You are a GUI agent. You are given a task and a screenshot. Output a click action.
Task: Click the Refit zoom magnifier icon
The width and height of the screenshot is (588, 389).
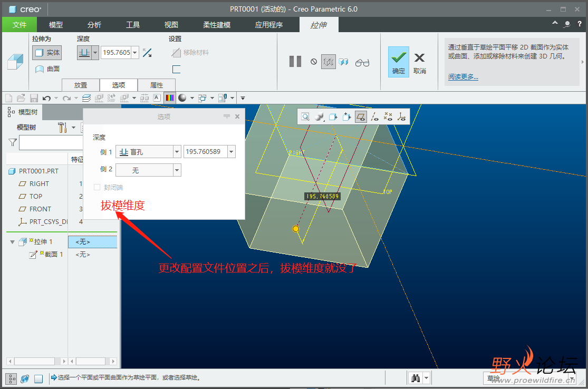(306, 117)
